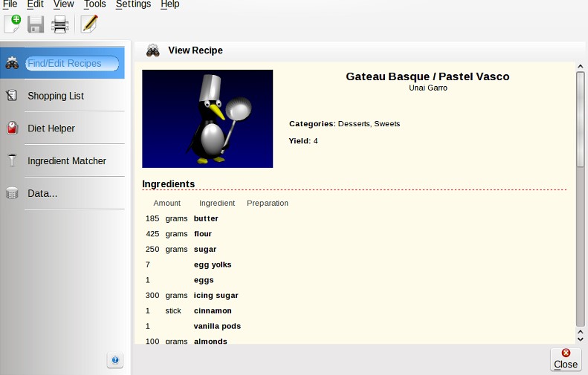The height and width of the screenshot is (375, 588).
Task: Click the Diet Helper scale icon
Action: coord(12,128)
